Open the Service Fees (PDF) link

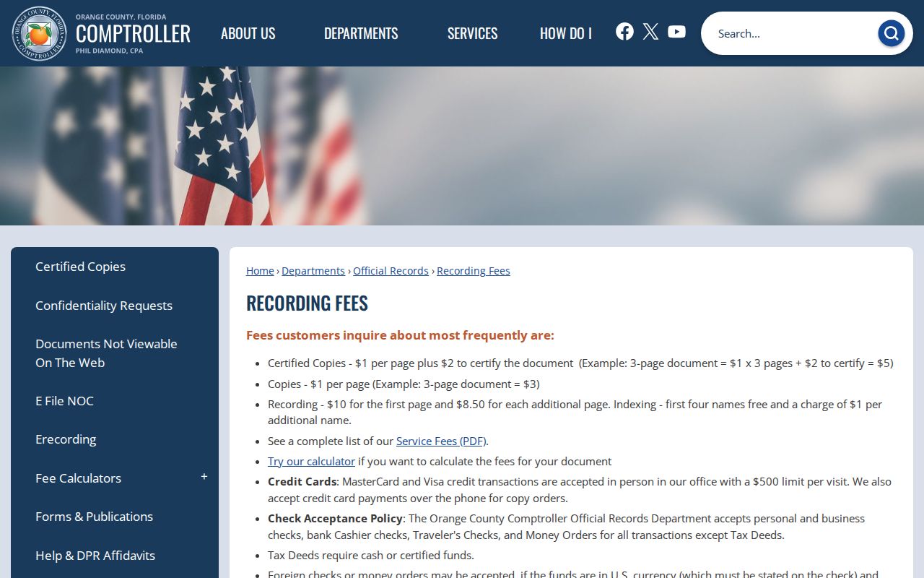pyautogui.click(x=441, y=441)
